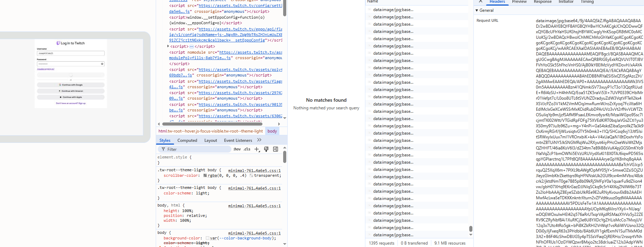The height and width of the screenshot is (247, 644).
Task: Toggle password visibility eye icon
Action: pos(102,64)
